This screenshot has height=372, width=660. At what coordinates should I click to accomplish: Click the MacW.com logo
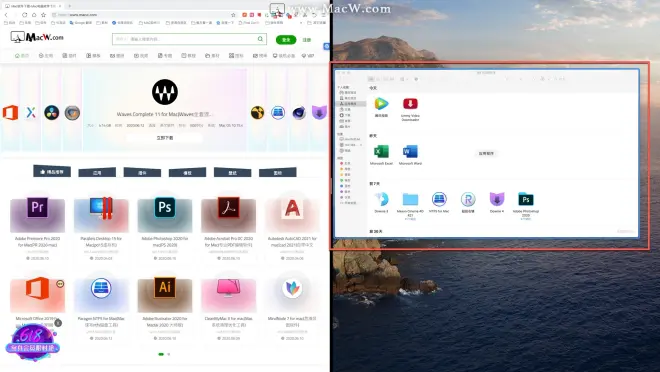(37, 37)
